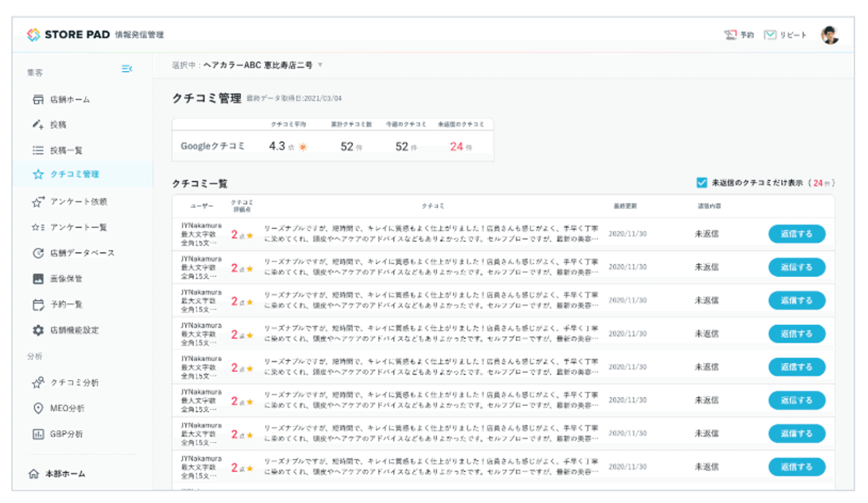The height and width of the screenshot is (503, 868).
Task: Click the 今週のクチコミ column label
Action: [x=406, y=124]
